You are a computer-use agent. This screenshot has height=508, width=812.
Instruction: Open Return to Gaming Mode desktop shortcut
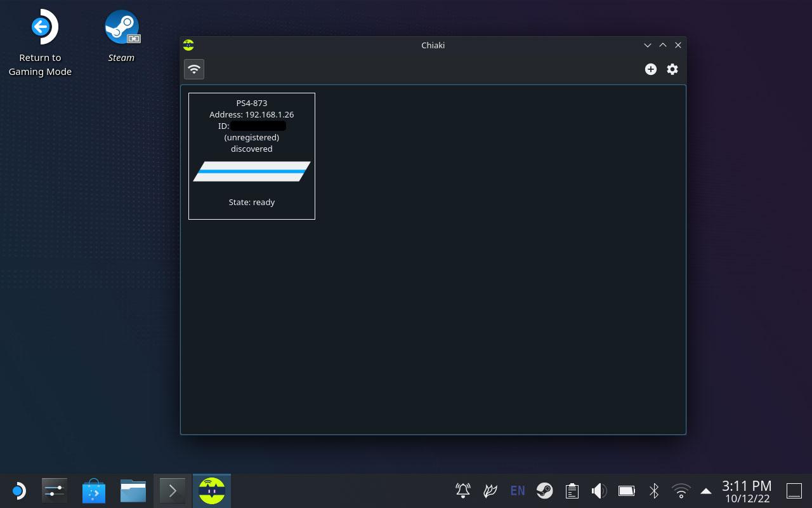coord(40,43)
